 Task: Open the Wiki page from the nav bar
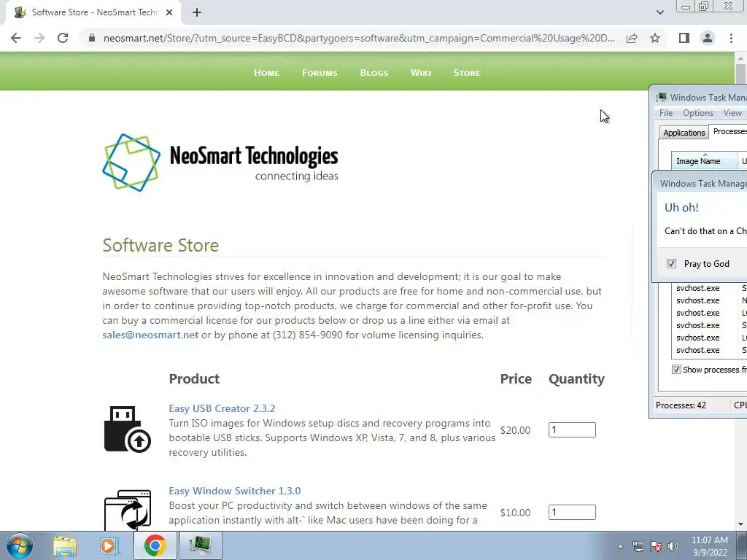421,73
